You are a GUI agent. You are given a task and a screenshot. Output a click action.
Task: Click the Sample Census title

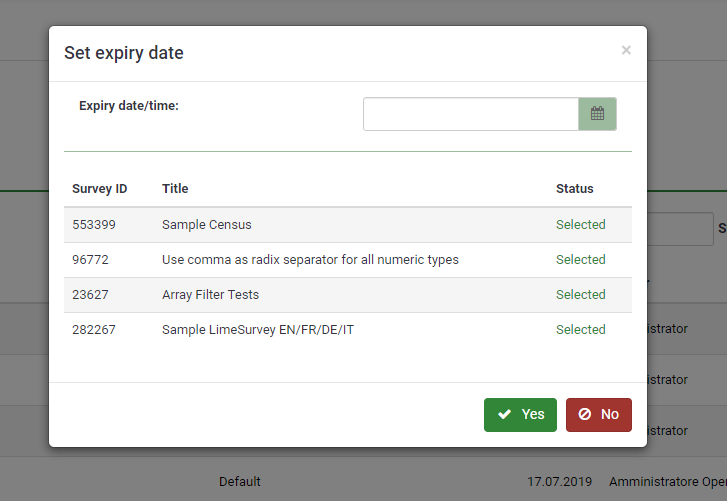pos(206,225)
